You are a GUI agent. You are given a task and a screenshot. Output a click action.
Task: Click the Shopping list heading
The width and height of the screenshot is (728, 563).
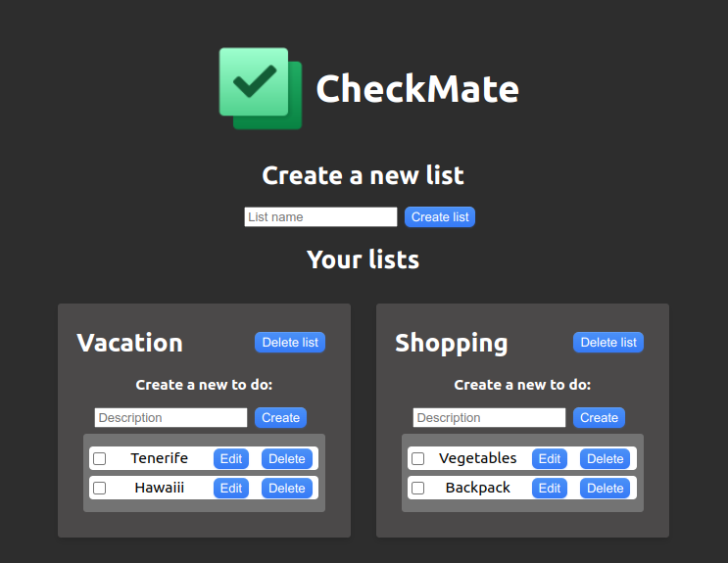pos(452,344)
